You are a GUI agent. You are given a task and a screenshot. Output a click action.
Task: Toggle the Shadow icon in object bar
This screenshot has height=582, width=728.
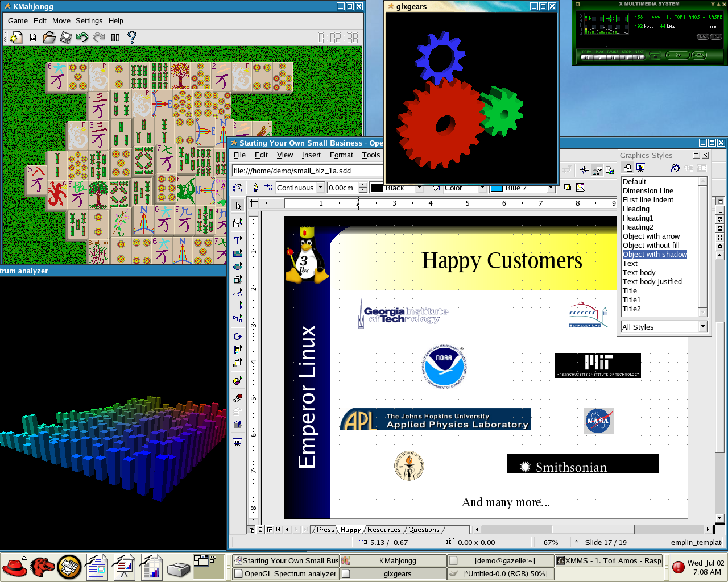pyautogui.click(x=568, y=188)
